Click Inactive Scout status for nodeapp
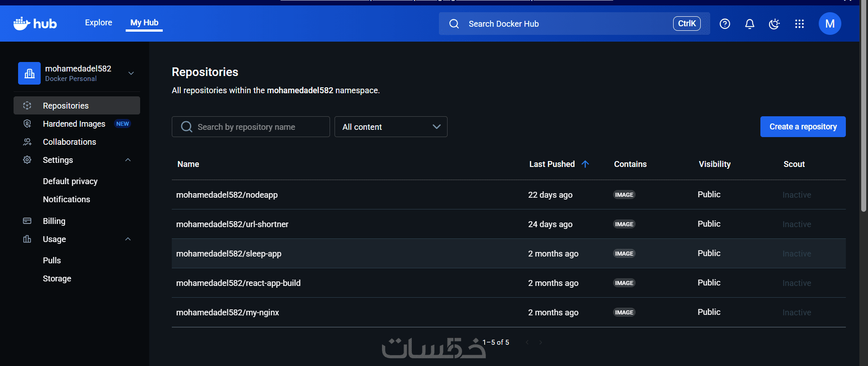868x366 pixels. (797, 195)
